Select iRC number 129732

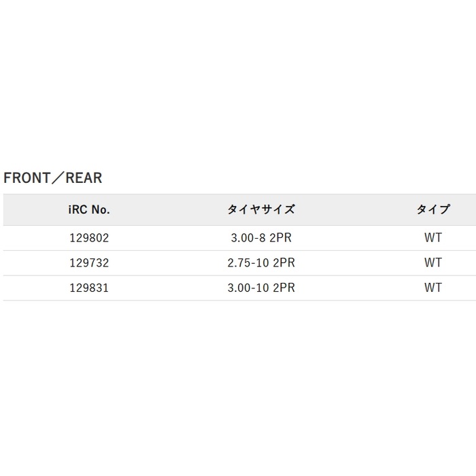(89, 262)
